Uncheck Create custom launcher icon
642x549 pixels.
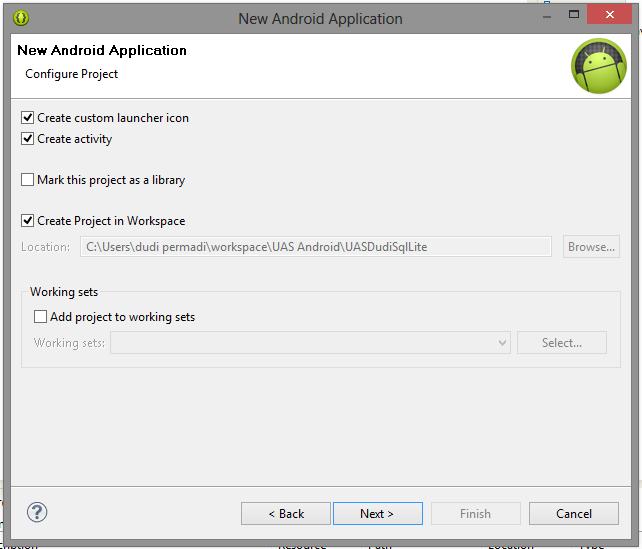(x=27, y=118)
